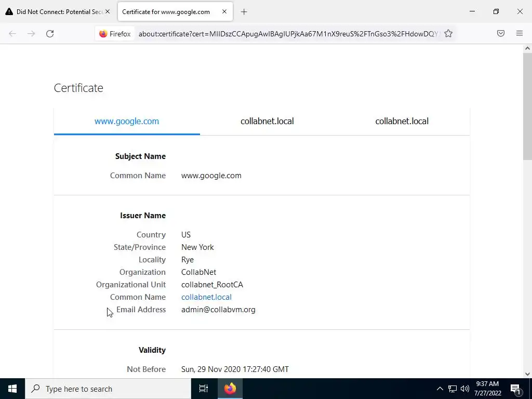Close the Firefox window
Image resolution: width=532 pixels, height=399 pixels.
[520, 11]
